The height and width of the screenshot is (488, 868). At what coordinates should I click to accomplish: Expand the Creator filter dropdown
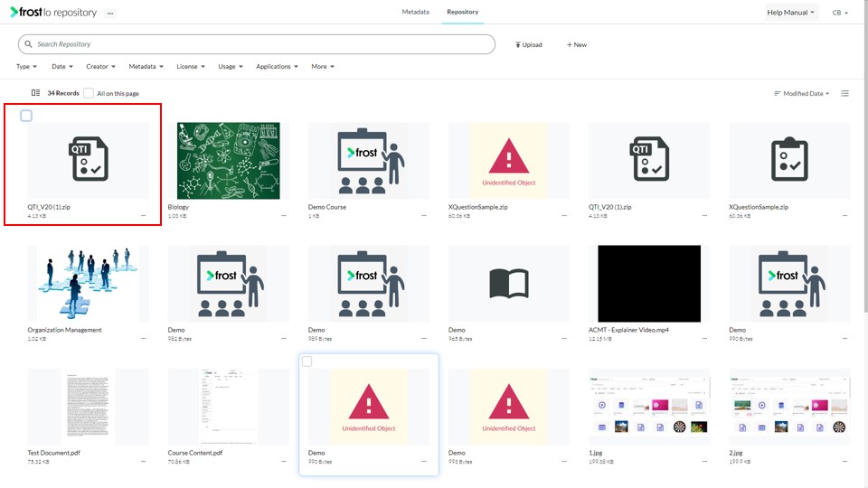pos(100,66)
